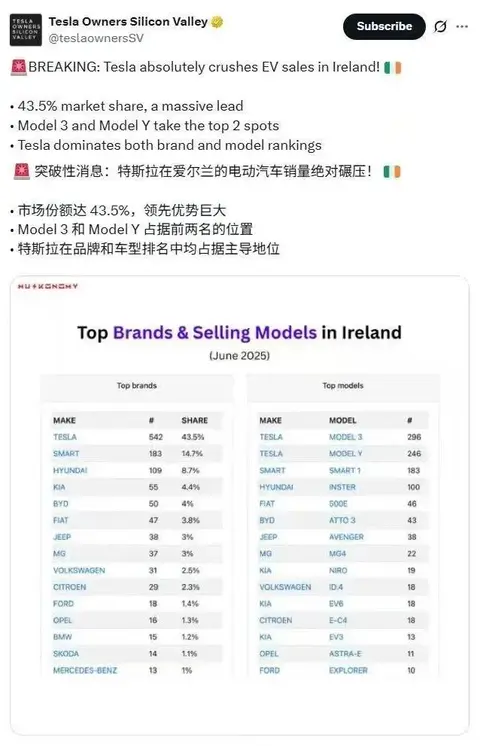Image resolution: width=480 pixels, height=746 pixels.
Task: Click the red siren emoji before BREAKING
Action: point(19,67)
